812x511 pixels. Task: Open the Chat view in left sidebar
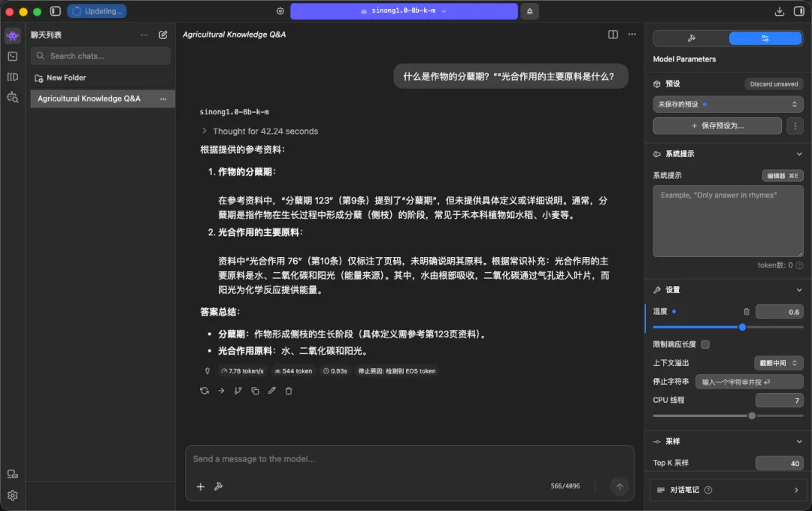click(x=13, y=36)
